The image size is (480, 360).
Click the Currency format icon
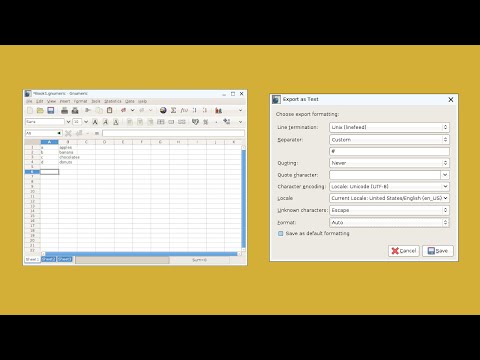click(195, 122)
